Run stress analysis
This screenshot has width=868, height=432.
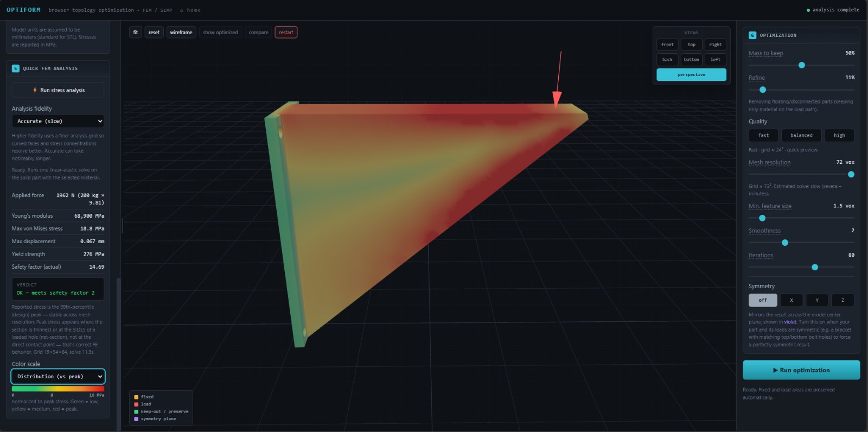58,90
